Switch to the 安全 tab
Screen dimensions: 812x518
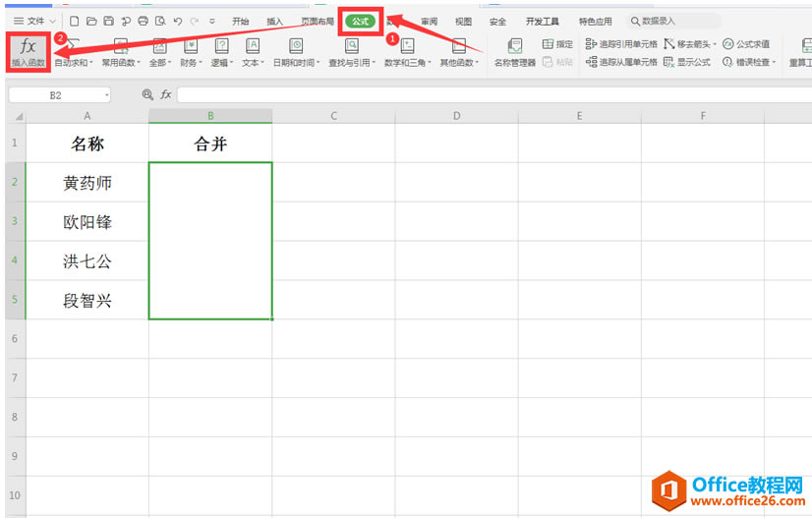click(497, 22)
